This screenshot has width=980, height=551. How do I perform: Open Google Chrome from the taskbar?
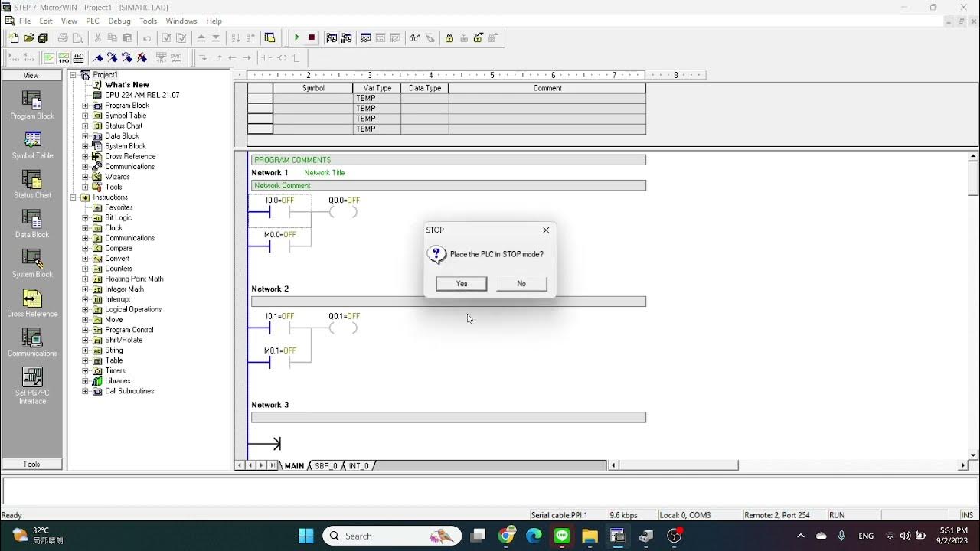[x=506, y=536]
